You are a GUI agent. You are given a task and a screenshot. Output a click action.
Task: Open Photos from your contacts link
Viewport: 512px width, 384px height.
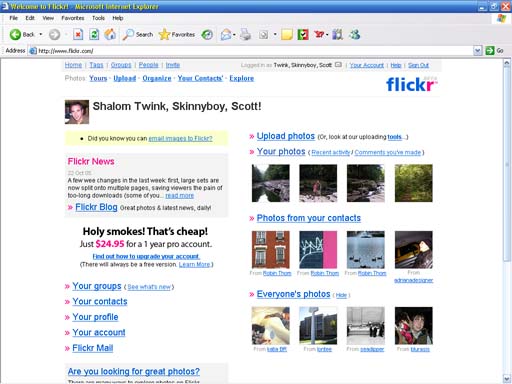[309, 218]
